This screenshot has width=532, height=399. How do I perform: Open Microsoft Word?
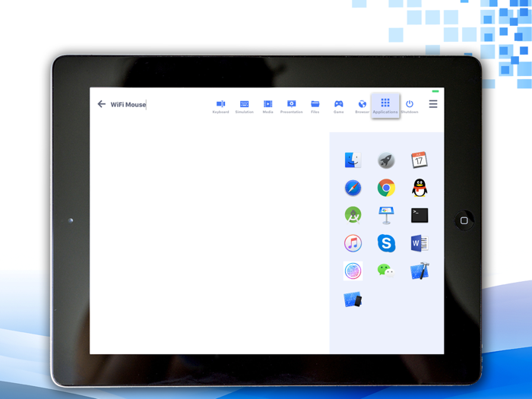tap(420, 243)
